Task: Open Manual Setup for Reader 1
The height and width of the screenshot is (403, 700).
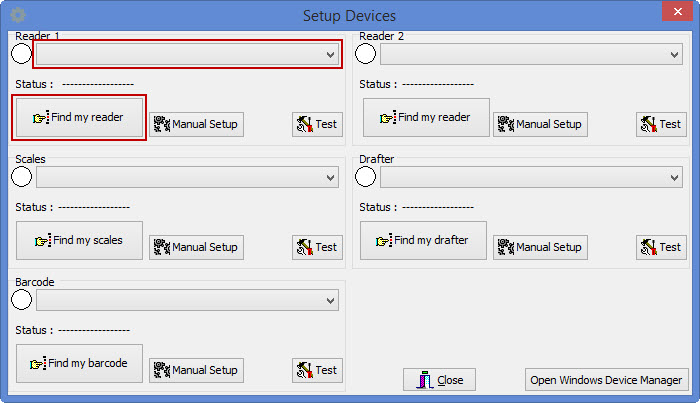Action: tap(196, 124)
